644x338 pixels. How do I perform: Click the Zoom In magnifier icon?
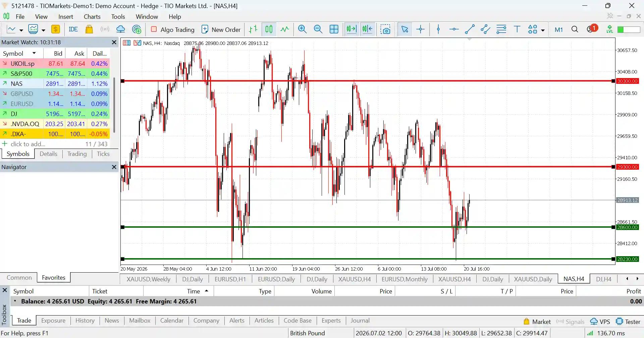[302, 30]
